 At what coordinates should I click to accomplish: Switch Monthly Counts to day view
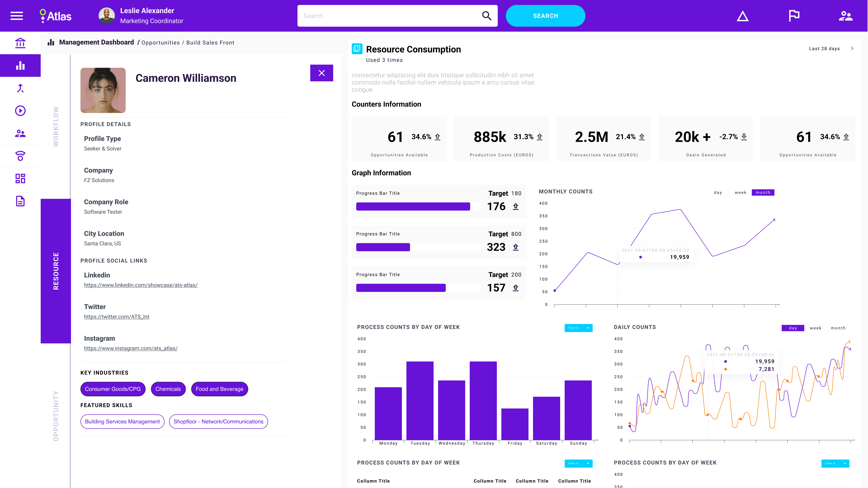718,193
